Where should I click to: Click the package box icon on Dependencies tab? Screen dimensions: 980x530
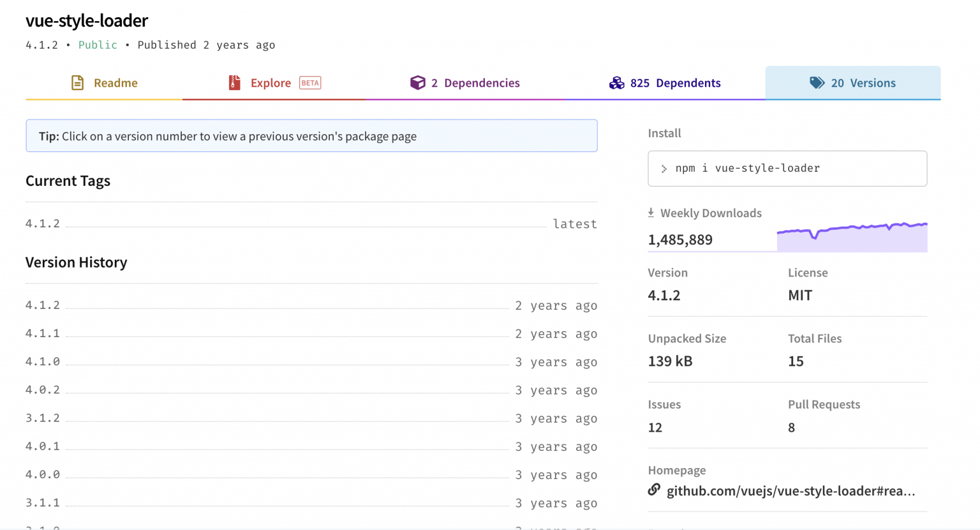click(418, 82)
